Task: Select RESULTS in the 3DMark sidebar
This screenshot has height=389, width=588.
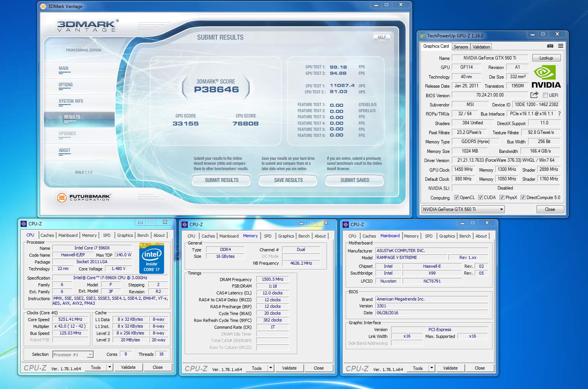Action: [x=79, y=119]
